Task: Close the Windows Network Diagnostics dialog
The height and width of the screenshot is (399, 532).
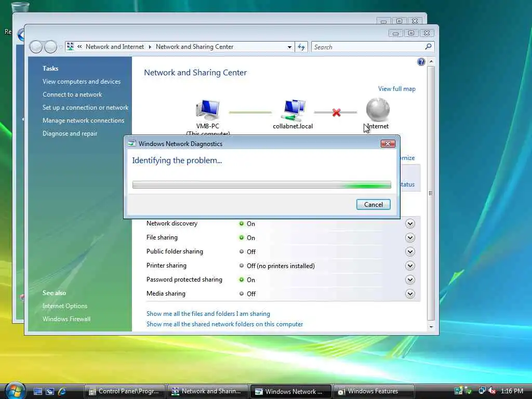Action: click(388, 143)
